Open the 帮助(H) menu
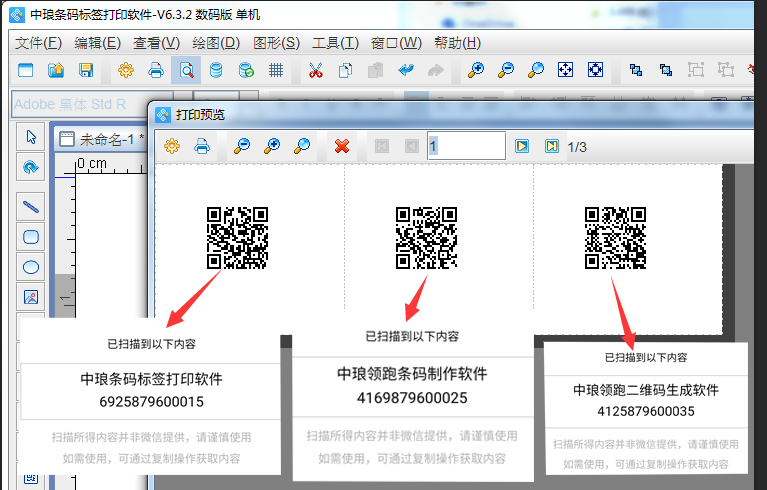This screenshot has width=767, height=490. (458, 43)
